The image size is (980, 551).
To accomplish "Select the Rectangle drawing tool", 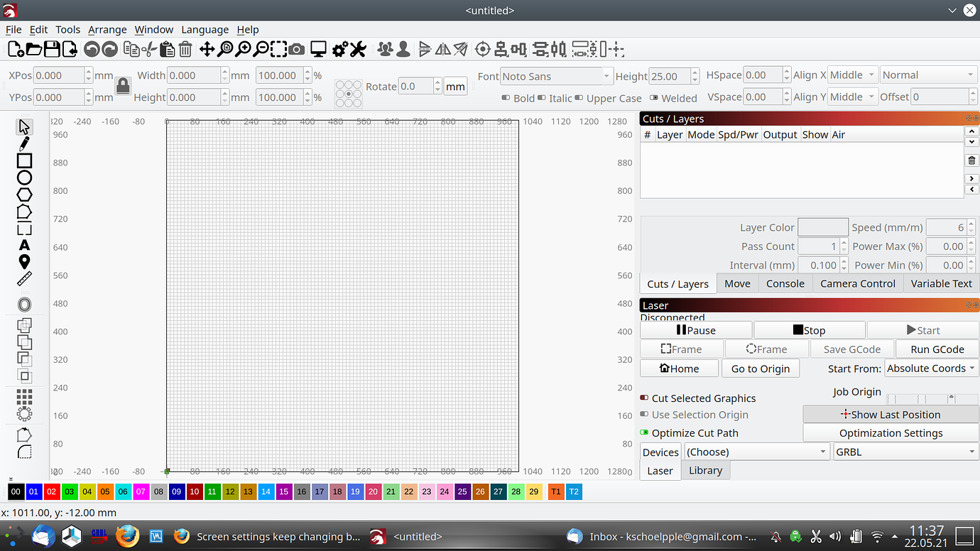I will pos(24,160).
